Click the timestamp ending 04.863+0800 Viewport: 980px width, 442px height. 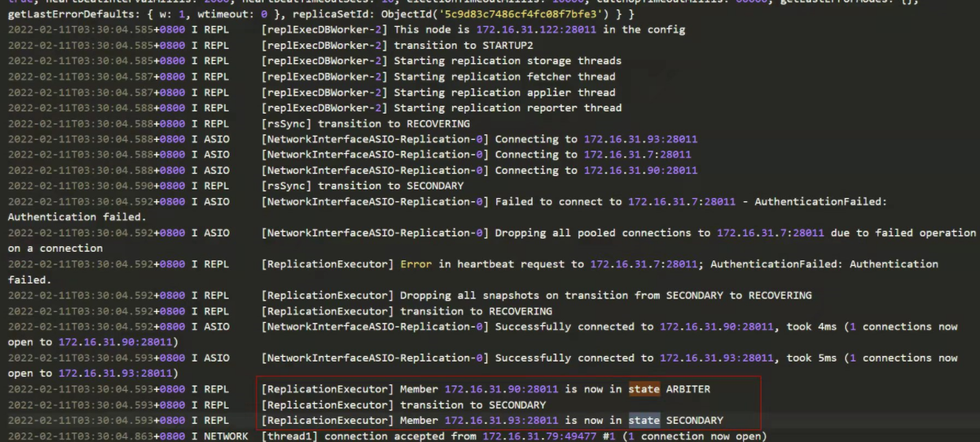(x=95, y=436)
